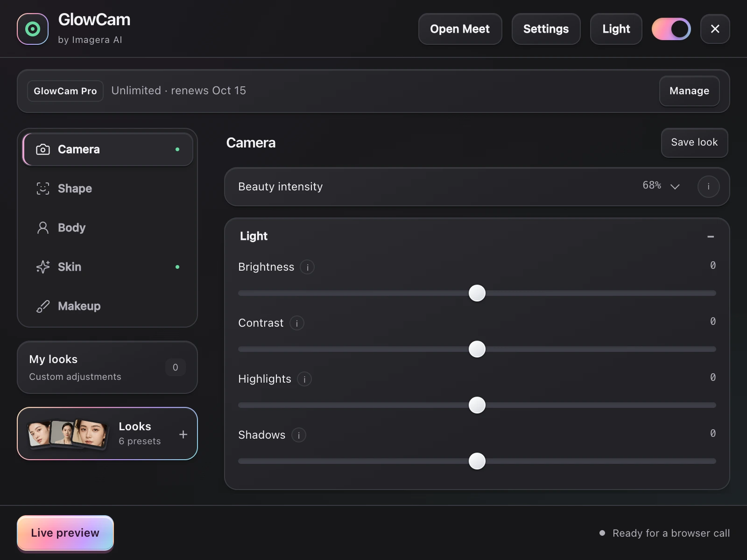Image resolution: width=747 pixels, height=560 pixels.
Task: Open the Camera tab
Action: pyautogui.click(x=108, y=149)
